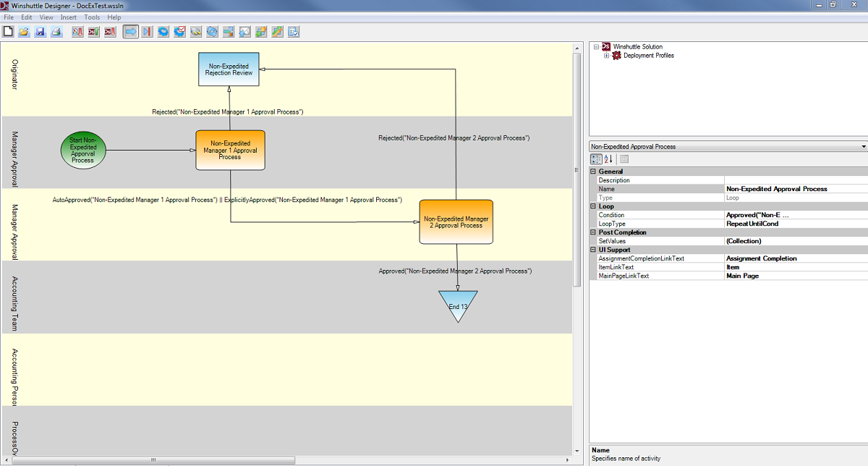Click the canvas scrollbar down arrow
Viewport: 868px width, 466px height.
tap(576, 450)
